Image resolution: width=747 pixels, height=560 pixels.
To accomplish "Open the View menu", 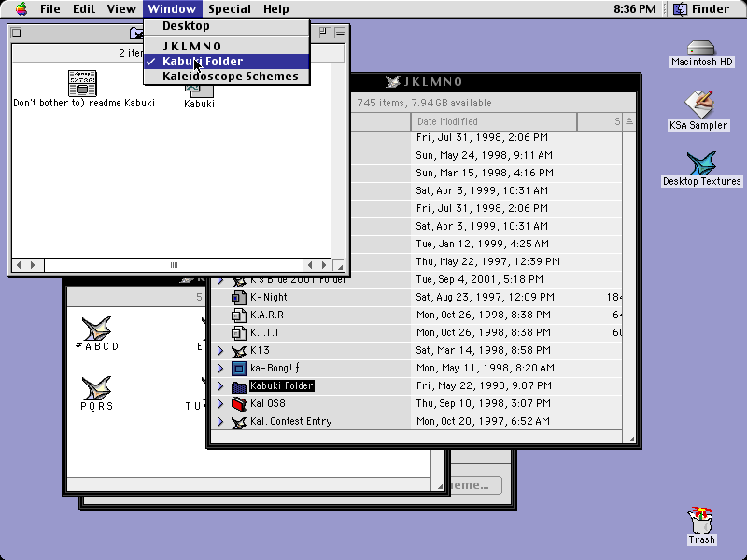I will click(121, 9).
